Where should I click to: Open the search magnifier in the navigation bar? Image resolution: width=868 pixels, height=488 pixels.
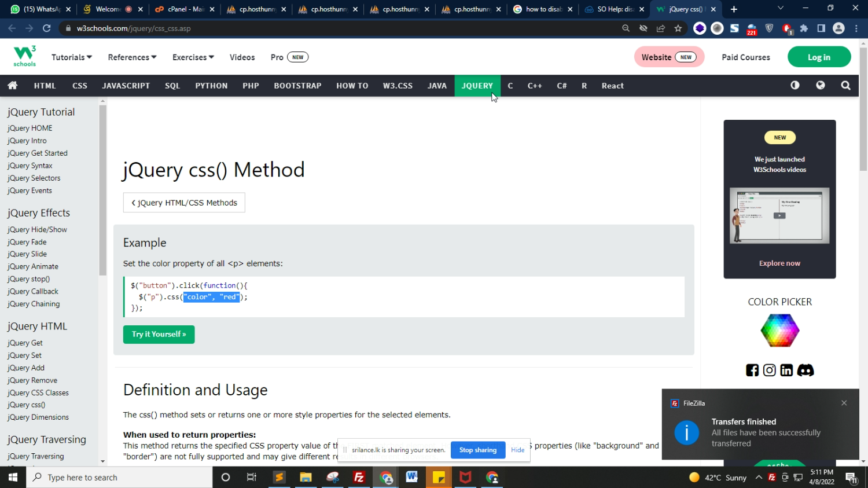click(x=845, y=86)
